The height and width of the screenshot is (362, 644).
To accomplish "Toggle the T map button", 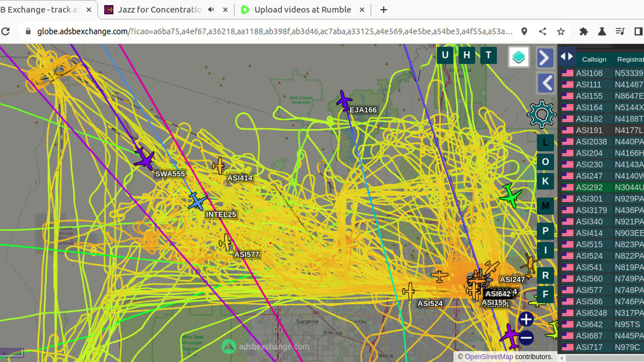I will click(x=489, y=55).
